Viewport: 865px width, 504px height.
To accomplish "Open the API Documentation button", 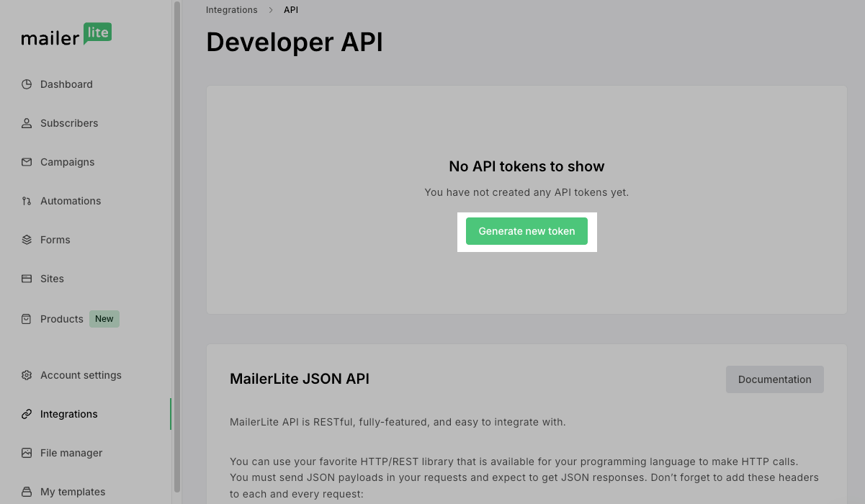I will coord(774,379).
